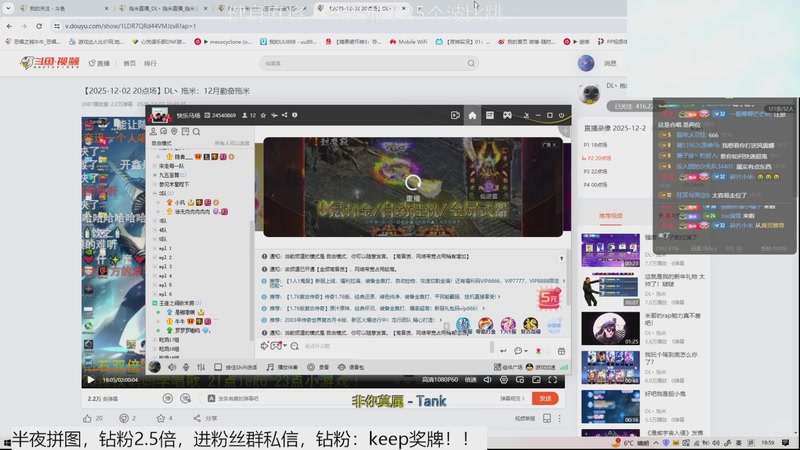This screenshot has height=450, width=800.
Task: Open the 录音 record option in YY
Action: pyautogui.click(x=318, y=367)
